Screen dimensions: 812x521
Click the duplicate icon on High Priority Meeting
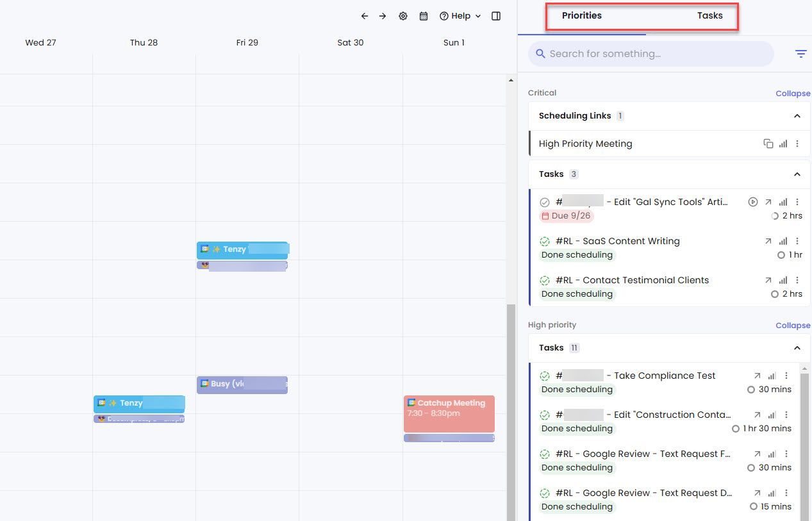pyautogui.click(x=768, y=144)
